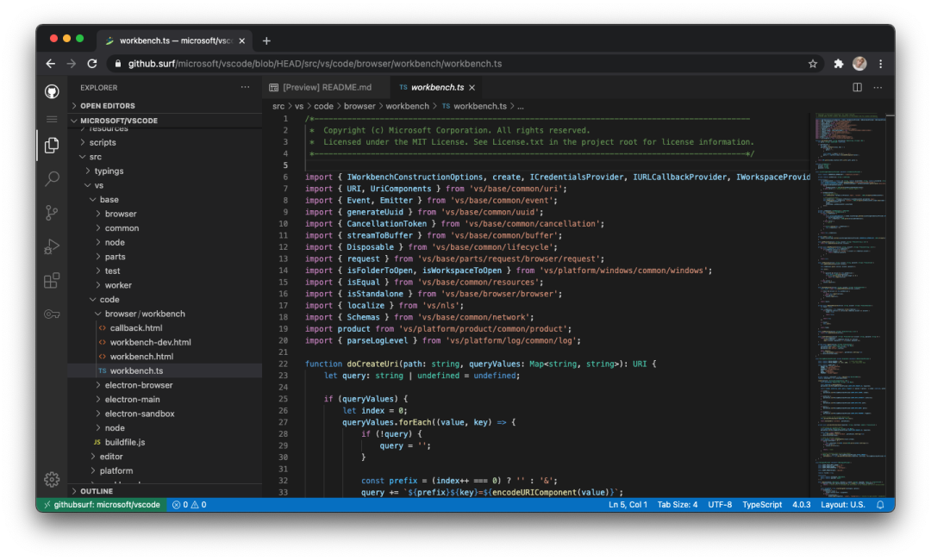
Task: Split the editor to the right
Action: (857, 87)
